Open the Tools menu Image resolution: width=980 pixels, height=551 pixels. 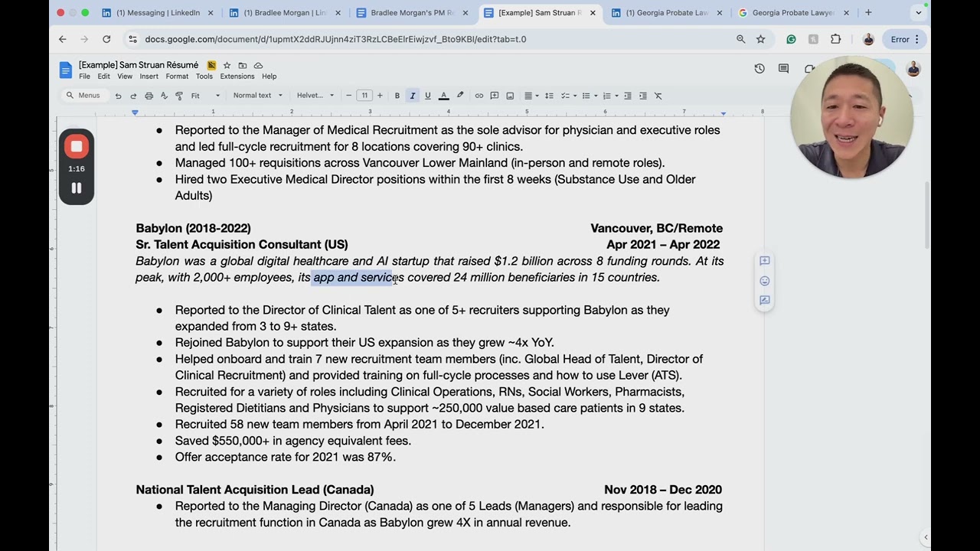204,77
